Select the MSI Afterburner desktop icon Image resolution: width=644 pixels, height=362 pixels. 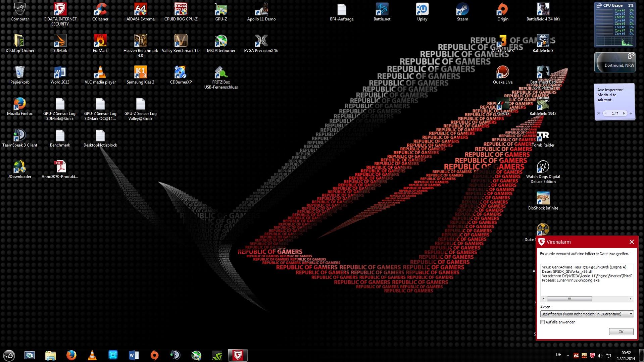tap(221, 44)
